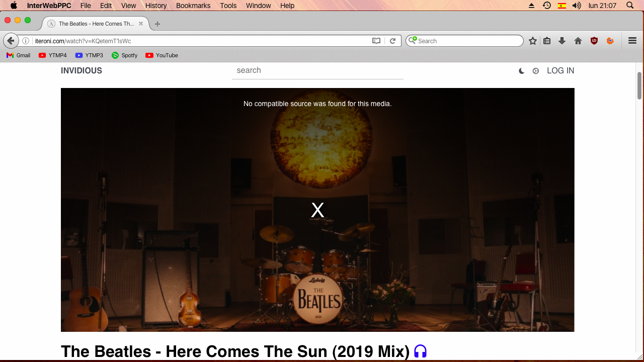Show bookmarks list icon

tap(547, 41)
